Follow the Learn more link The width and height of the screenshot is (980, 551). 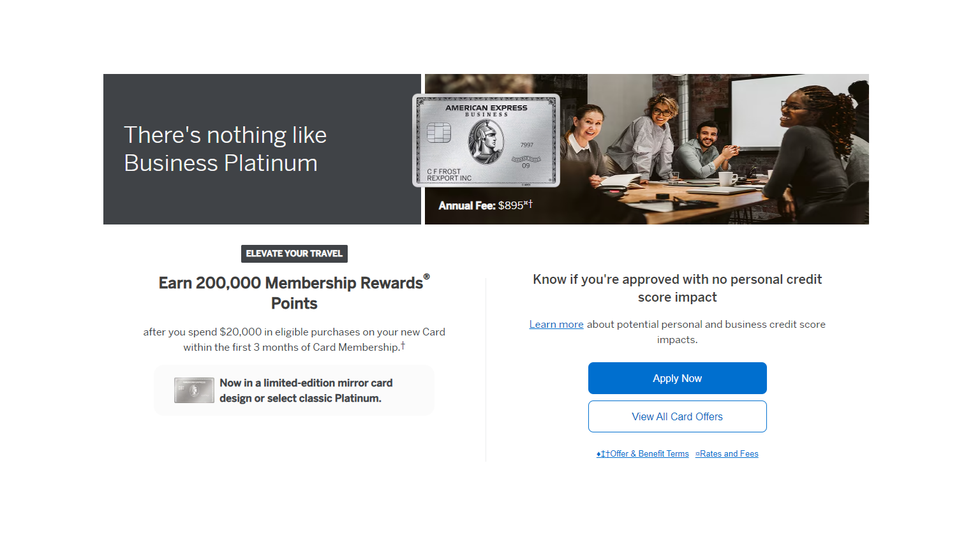coord(556,325)
